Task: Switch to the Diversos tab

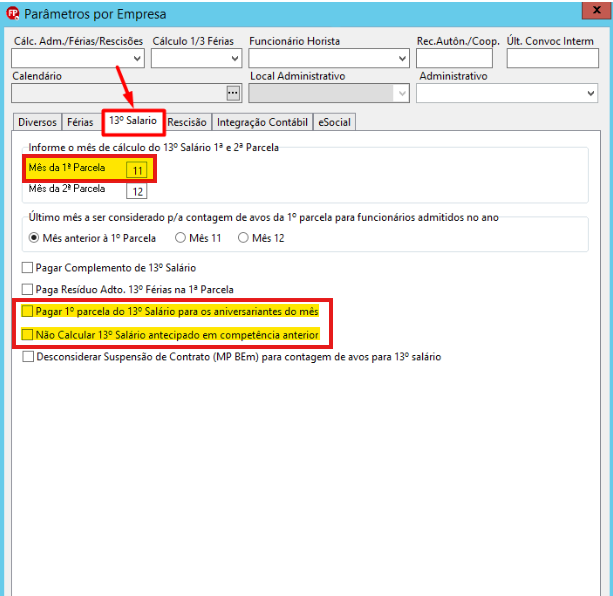Action: [x=37, y=122]
